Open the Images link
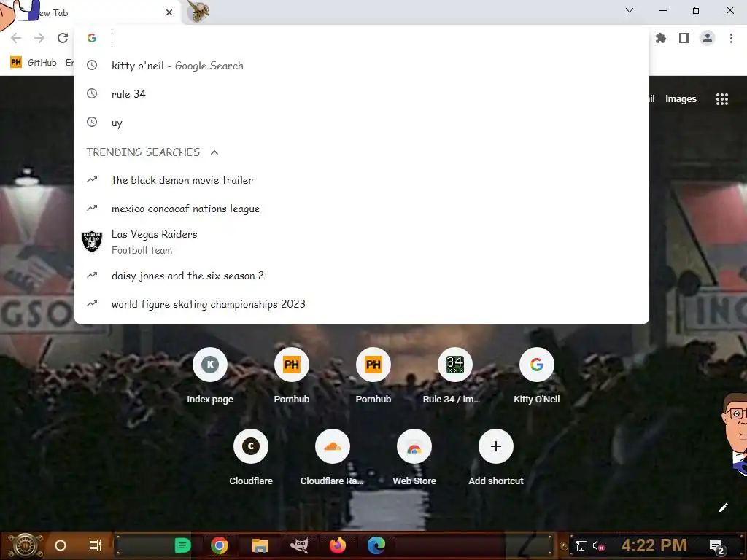Viewport: 747px width, 560px height. [x=681, y=99]
